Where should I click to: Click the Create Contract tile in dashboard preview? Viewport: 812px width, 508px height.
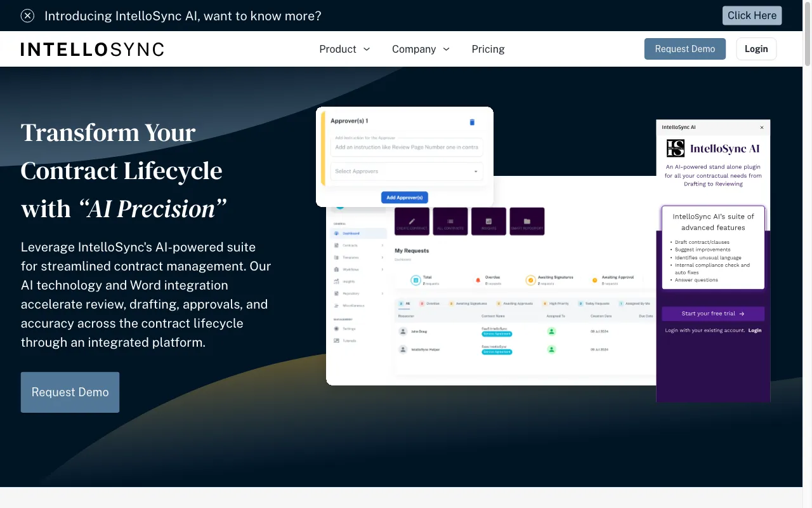tap(412, 222)
